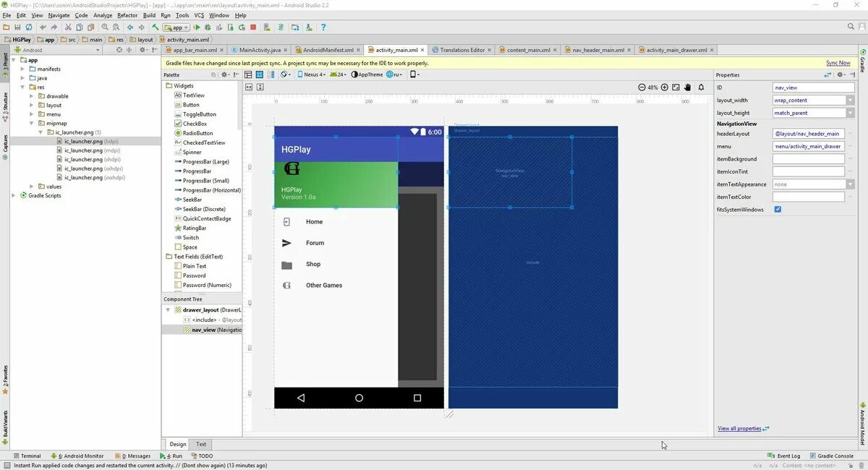Image resolution: width=868 pixels, height=470 pixels.
Task: Open the Gradle side tool window
Action: click(863, 59)
